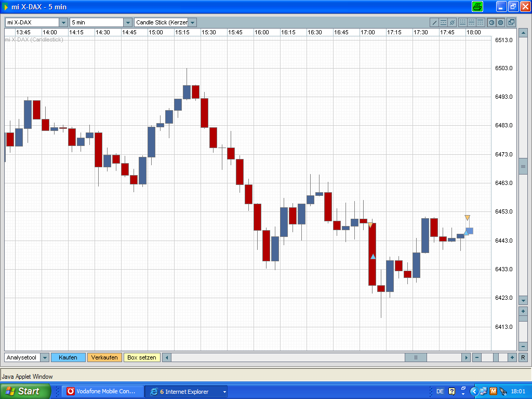
Task: Expand hidden tray icons arrow
Action: click(x=474, y=392)
